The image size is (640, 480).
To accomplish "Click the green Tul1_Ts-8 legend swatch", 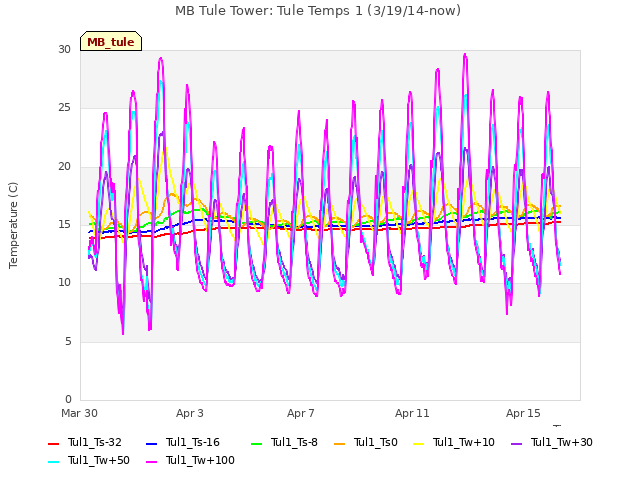I will pos(257,443).
